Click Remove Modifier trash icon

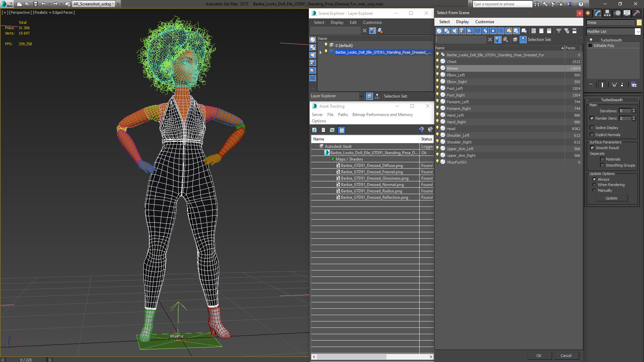pyautogui.click(x=622, y=85)
